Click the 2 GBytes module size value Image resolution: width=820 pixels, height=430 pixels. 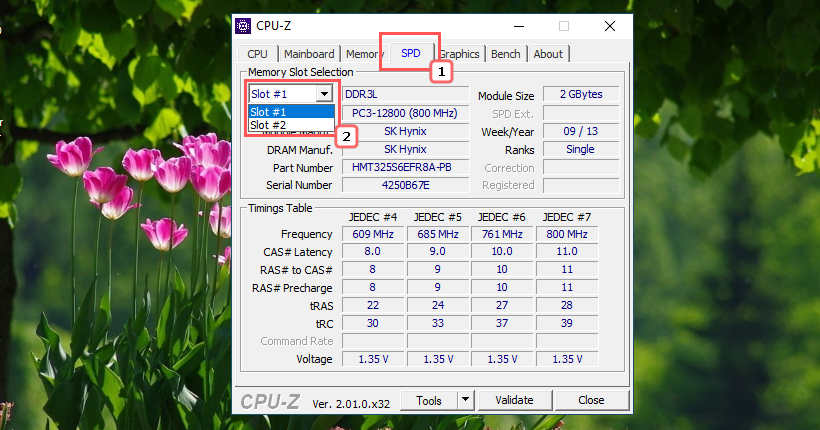pos(581,94)
